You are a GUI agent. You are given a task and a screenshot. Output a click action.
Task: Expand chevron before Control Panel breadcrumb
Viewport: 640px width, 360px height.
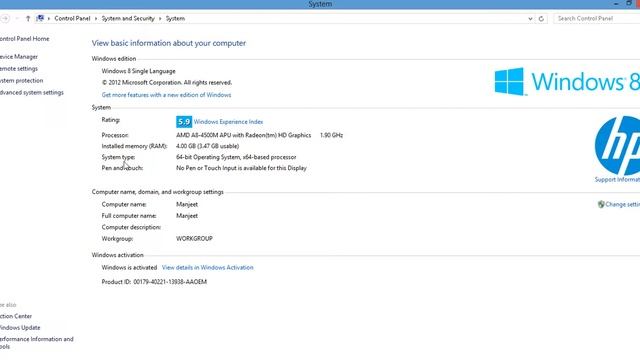pos(49,19)
